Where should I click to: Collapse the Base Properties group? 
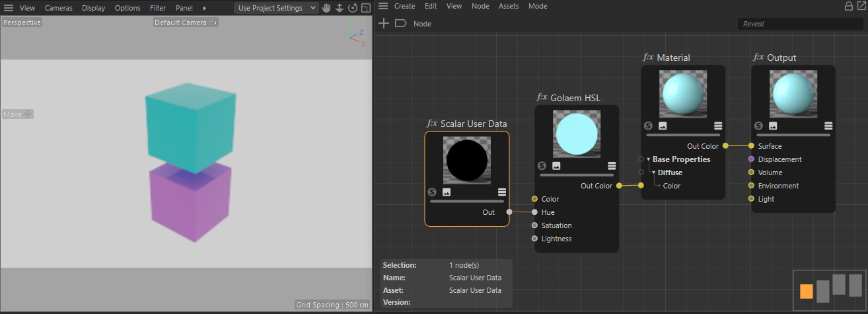[x=649, y=159]
